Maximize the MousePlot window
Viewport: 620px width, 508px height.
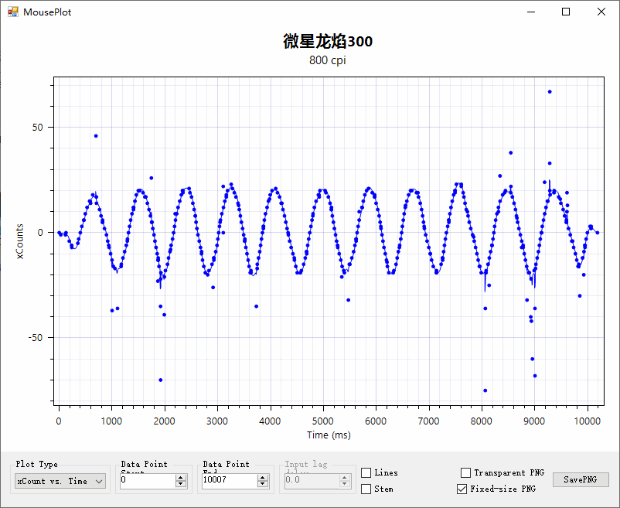(566, 12)
